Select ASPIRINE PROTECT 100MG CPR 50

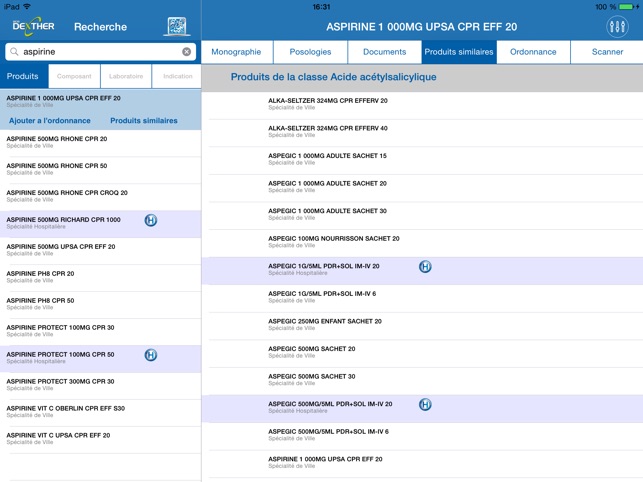click(x=100, y=359)
